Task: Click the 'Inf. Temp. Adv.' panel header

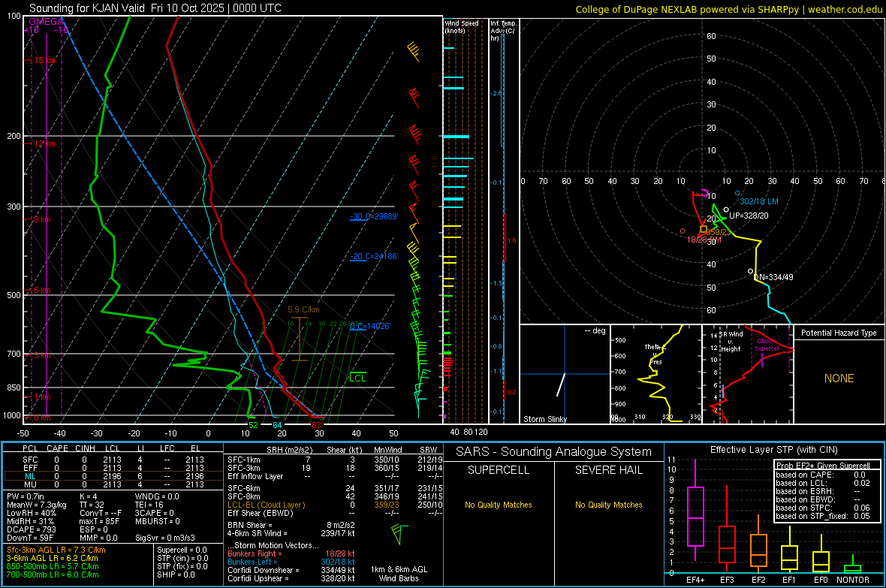Action: 503,31
